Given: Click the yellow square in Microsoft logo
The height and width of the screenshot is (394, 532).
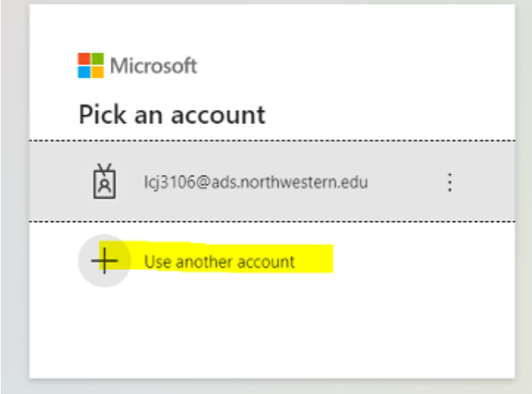Looking at the screenshot, I should (x=97, y=72).
